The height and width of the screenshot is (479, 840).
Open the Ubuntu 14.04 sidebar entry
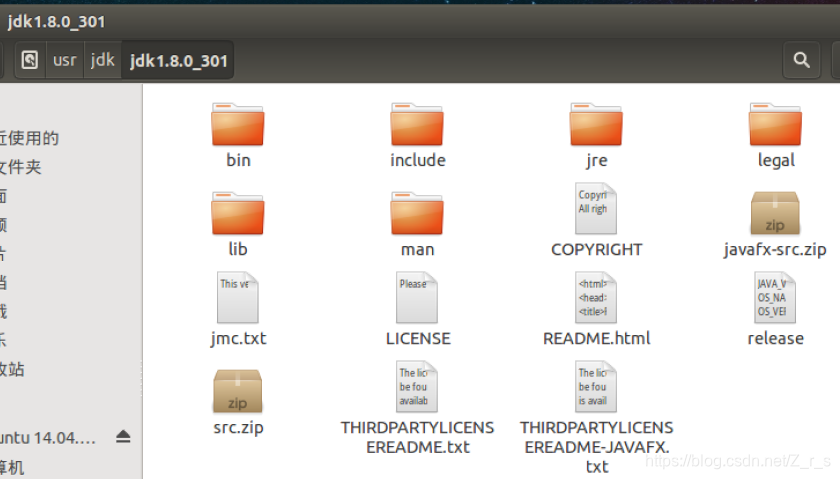(47, 438)
